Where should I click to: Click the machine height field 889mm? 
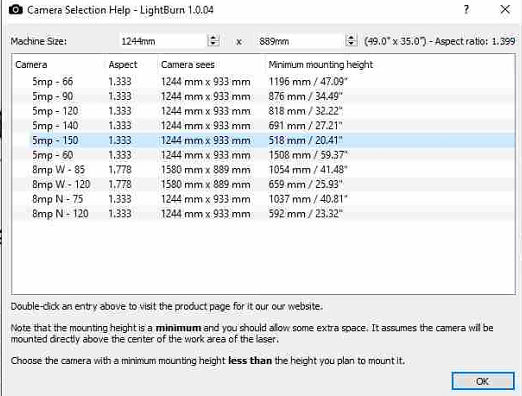pyautogui.click(x=301, y=41)
